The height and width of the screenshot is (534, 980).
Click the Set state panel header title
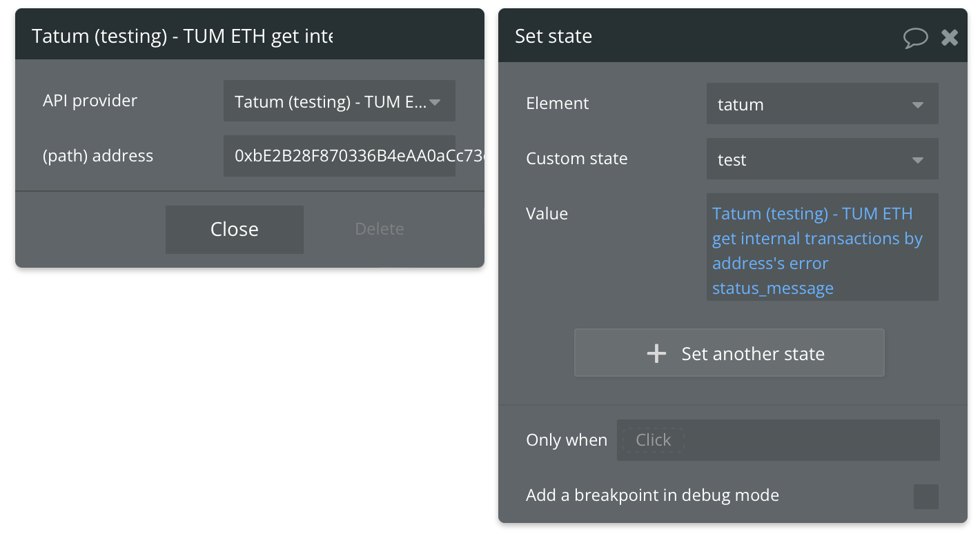pyautogui.click(x=553, y=36)
